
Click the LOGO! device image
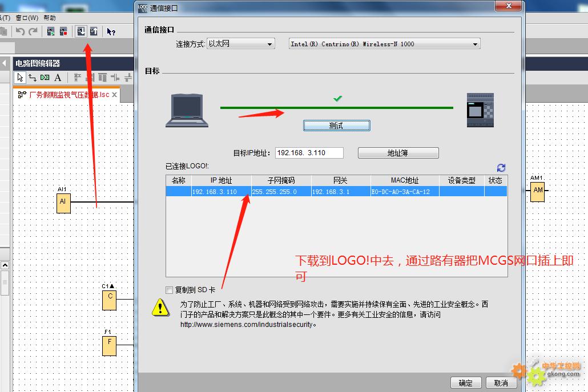pyautogui.click(x=480, y=110)
